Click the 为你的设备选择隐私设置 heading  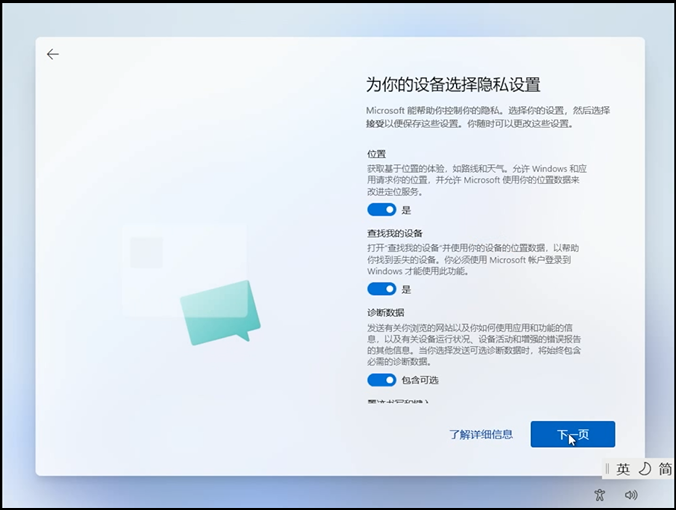coord(453,84)
